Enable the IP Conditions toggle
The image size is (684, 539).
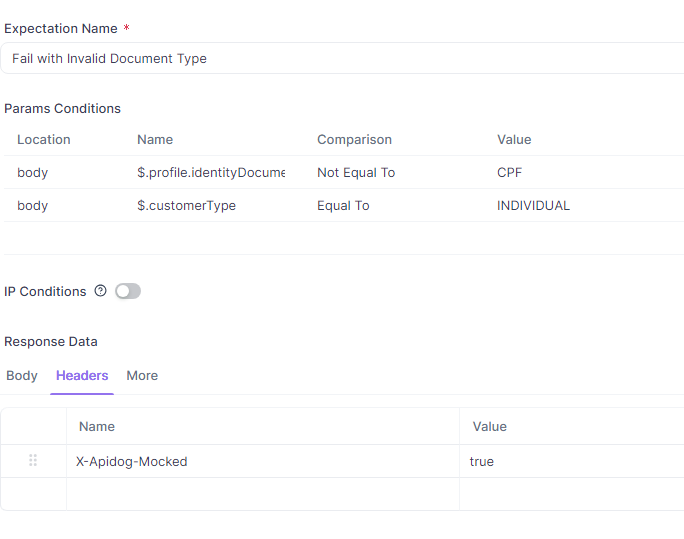click(128, 292)
